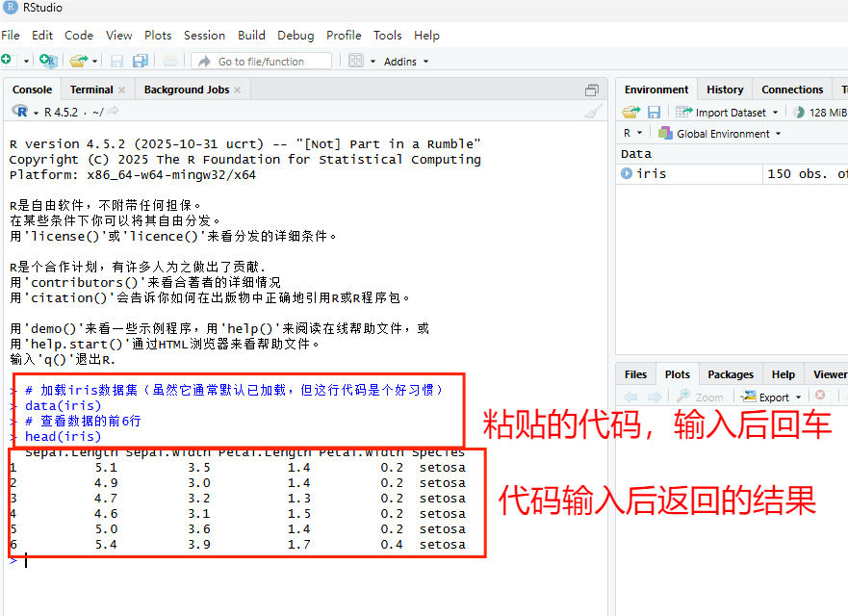848x616 pixels.
Task: Click the Zoom plot button
Action: click(x=700, y=397)
